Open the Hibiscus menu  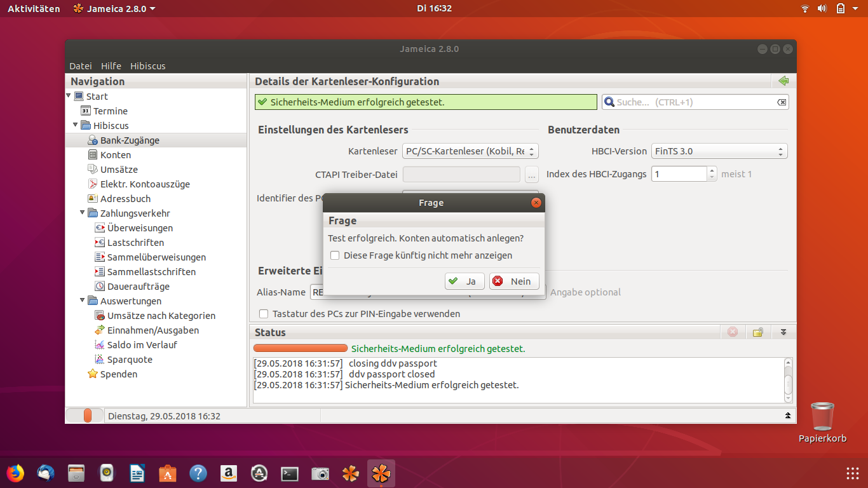[x=148, y=66]
